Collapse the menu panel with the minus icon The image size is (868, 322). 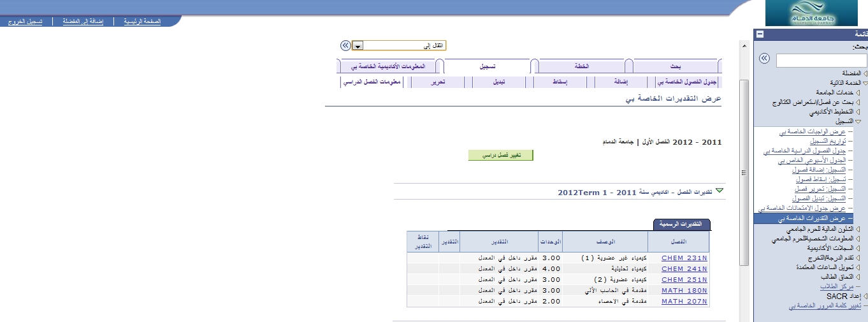point(759,34)
